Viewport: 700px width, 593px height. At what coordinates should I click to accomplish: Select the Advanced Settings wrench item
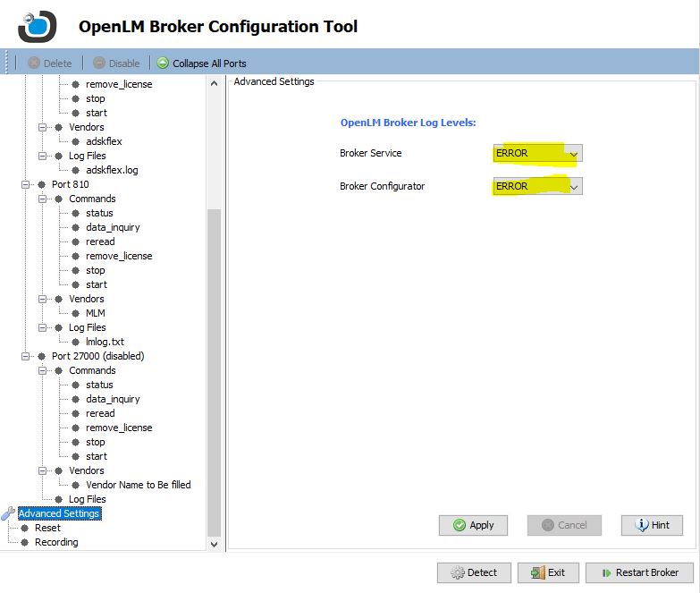tap(59, 513)
